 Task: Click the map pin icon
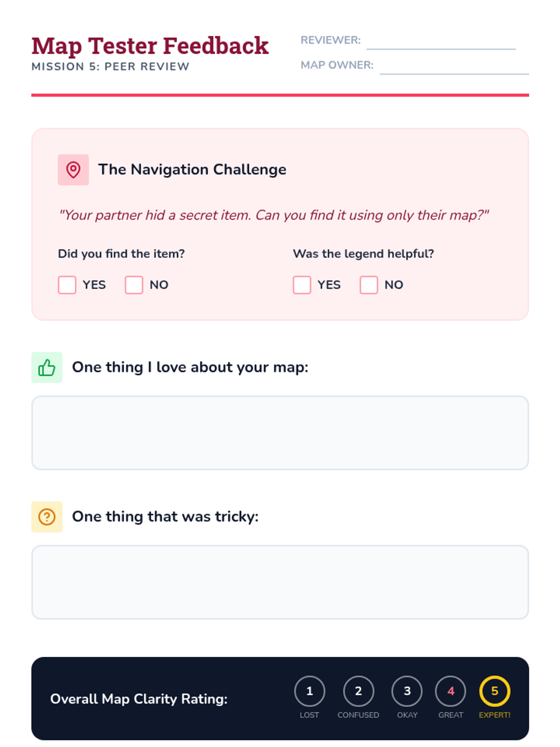73,170
